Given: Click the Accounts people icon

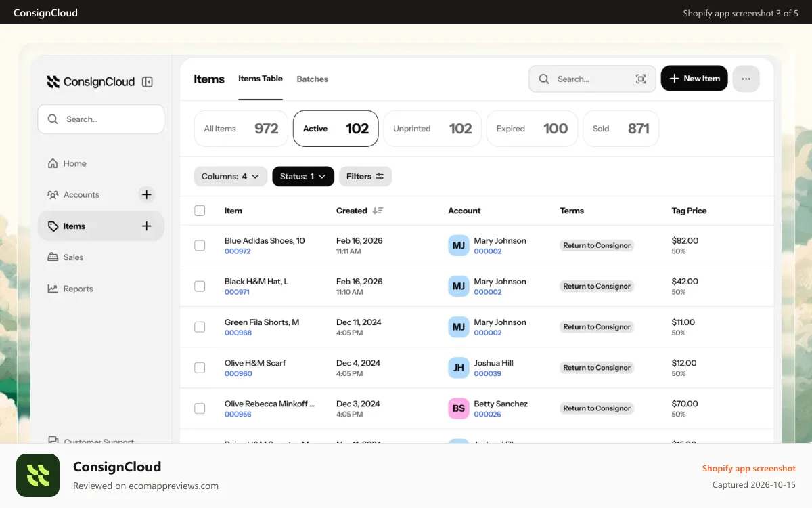Looking at the screenshot, I should (x=53, y=195).
